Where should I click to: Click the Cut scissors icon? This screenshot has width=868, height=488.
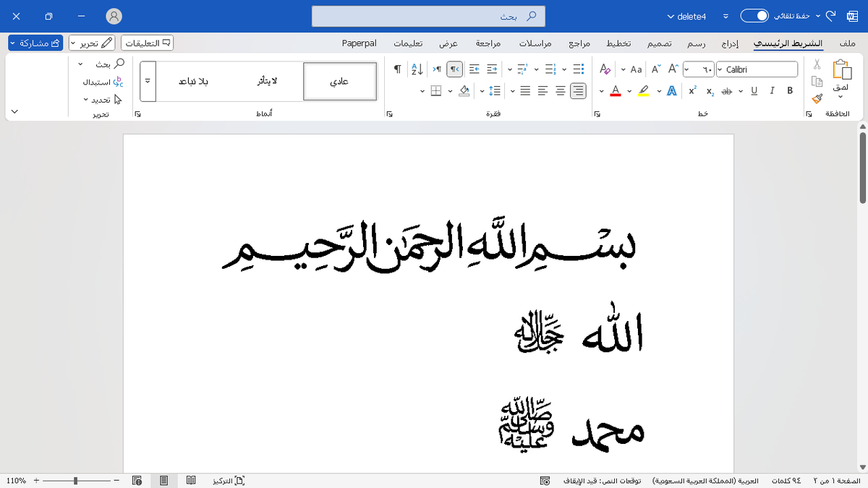817,65
